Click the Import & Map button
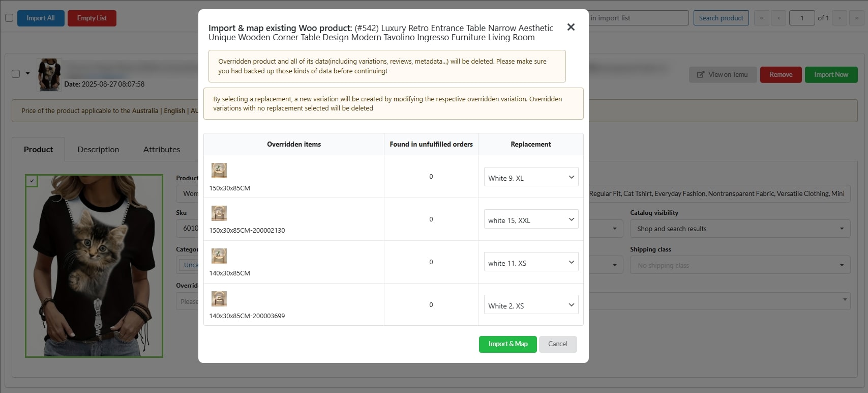The image size is (868, 393). point(507,344)
